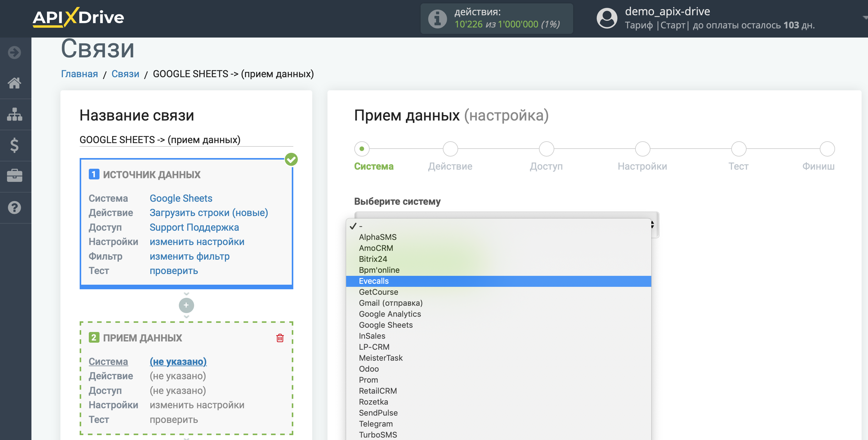Viewport: 868px width, 440px height.
Task: Click the Настройки step circle
Action: 642,149
